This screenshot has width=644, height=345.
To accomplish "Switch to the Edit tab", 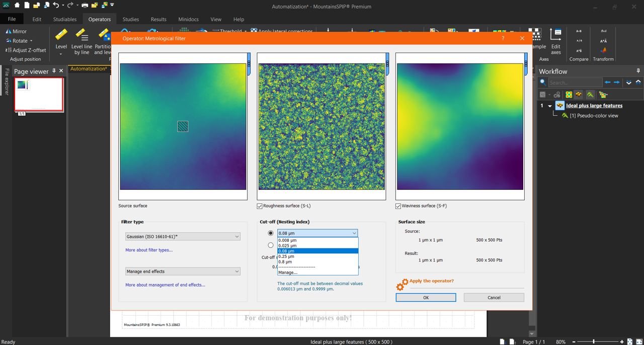I will click(37, 19).
